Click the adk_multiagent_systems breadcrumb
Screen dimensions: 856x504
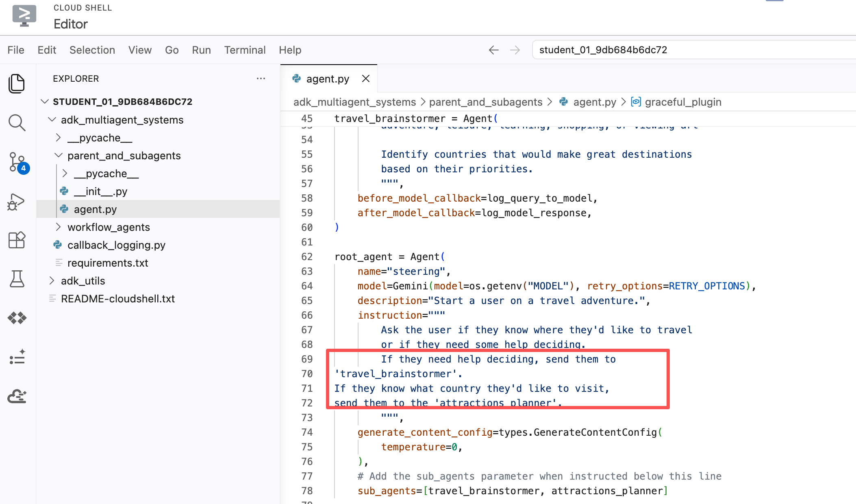click(354, 102)
